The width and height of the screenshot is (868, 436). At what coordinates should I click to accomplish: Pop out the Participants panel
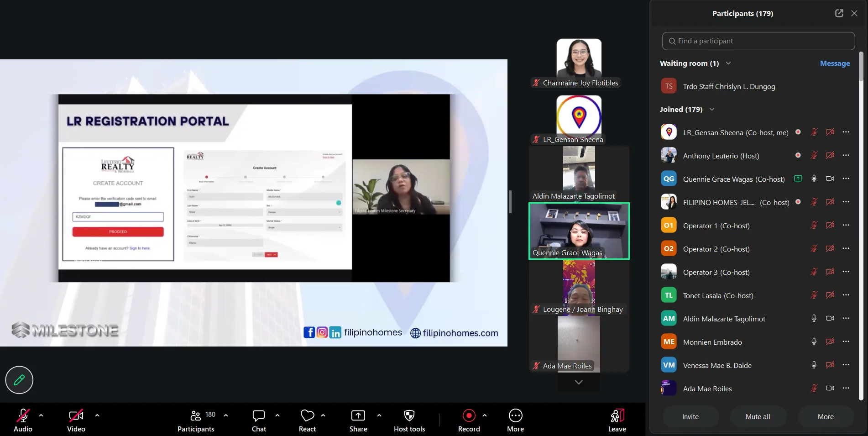(x=839, y=13)
